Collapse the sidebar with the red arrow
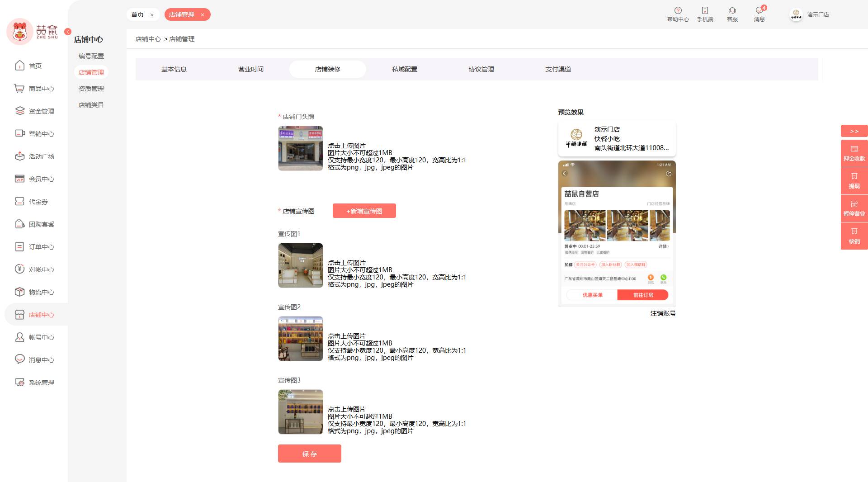 [x=68, y=32]
